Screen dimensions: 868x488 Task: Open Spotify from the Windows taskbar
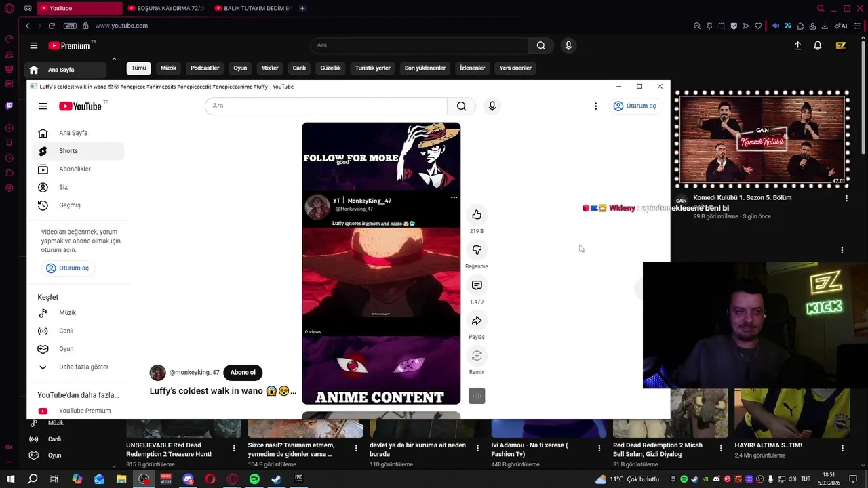pyautogui.click(x=254, y=479)
